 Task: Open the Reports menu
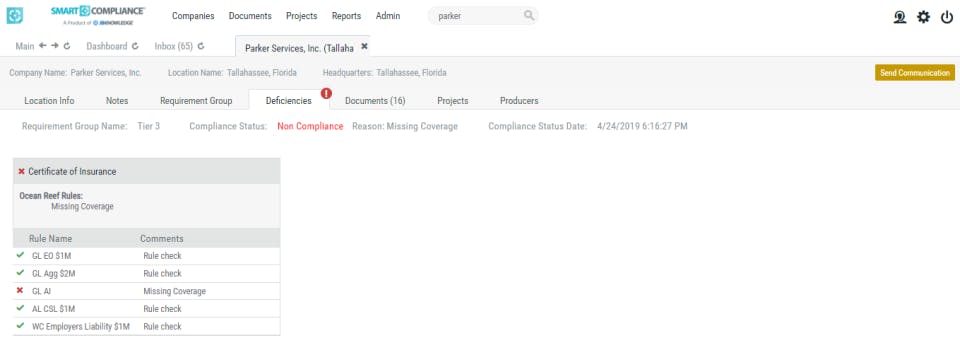[x=347, y=16]
